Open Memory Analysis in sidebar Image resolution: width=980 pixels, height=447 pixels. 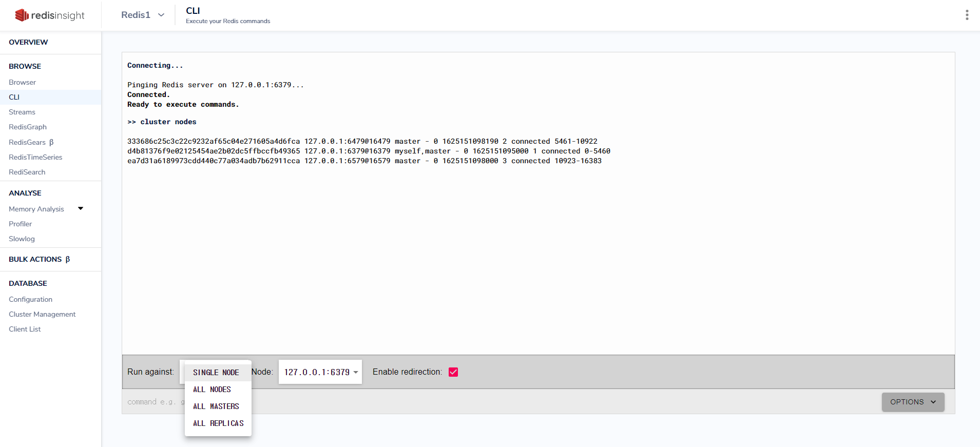pos(36,209)
